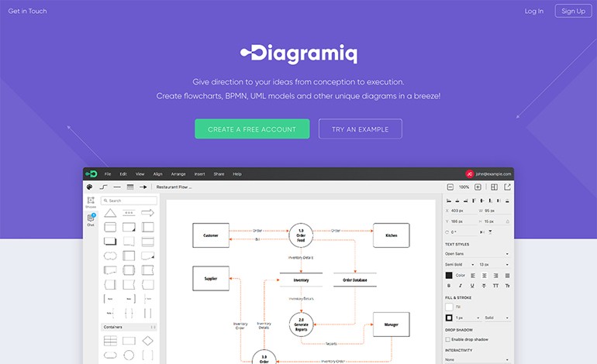Center-align text in Text Styles

pyautogui.click(x=485, y=276)
